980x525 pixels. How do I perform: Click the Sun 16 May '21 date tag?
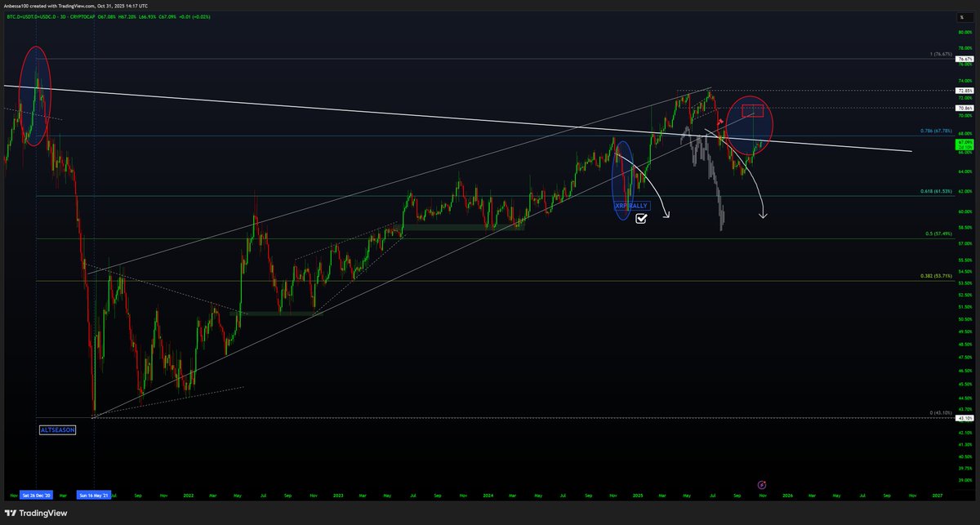pos(94,495)
